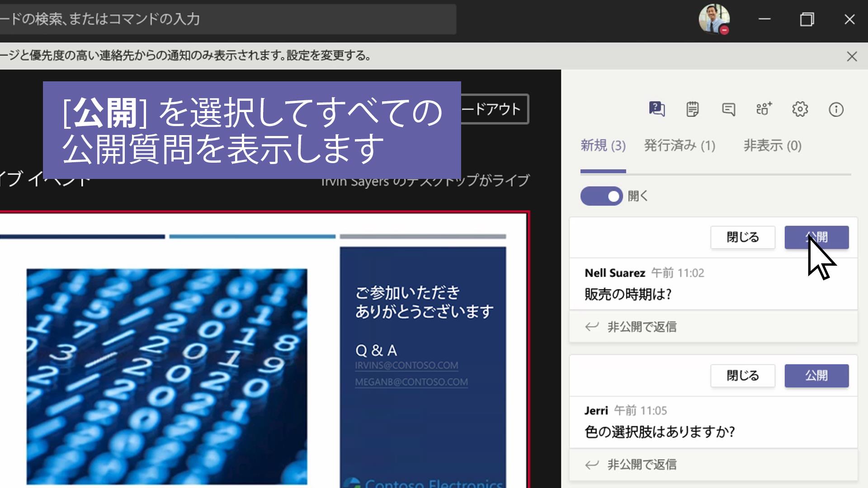Click 公開 on Nell Suarez's question
Image resolution: width=868 pixels, height=488 pixels.
[x=816, y=237]
